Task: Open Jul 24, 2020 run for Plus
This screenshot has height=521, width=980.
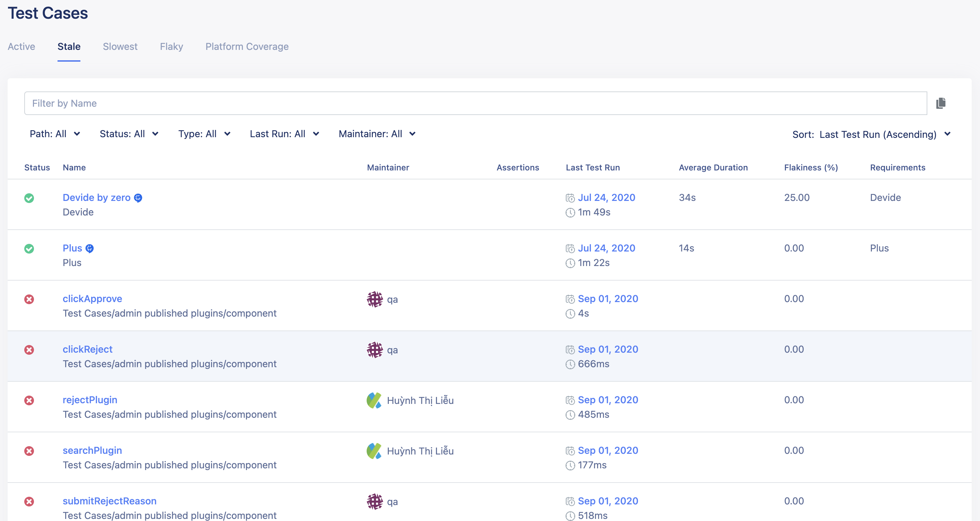Action: coord(606,248)
